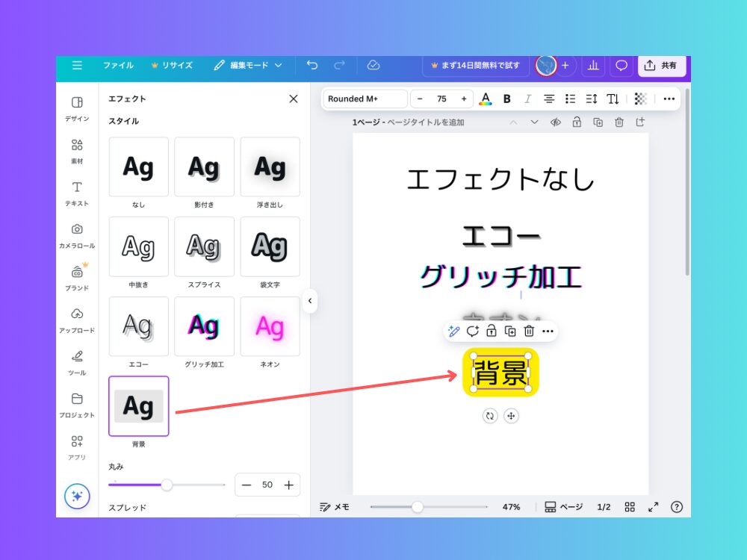Click the plus add collaborator button
747x560 pixels.
565,66
